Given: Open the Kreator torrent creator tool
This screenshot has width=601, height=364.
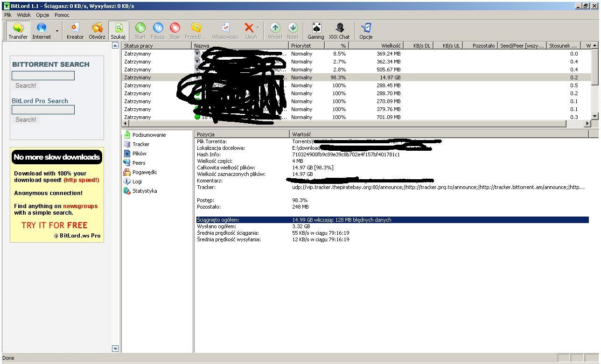Looking at the screenshot, I should (75, 31).
